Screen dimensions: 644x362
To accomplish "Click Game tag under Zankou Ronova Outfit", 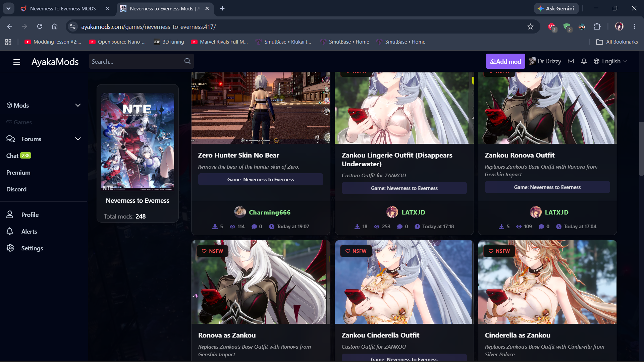I will click(x=547, y=187).
